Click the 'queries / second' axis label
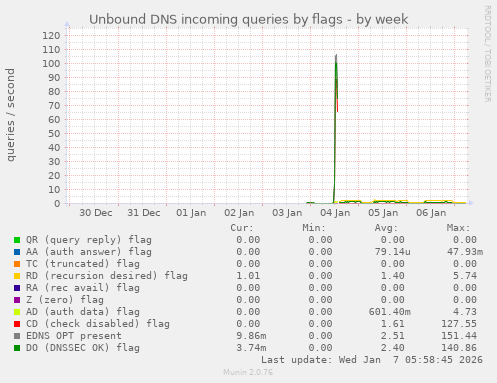This screenshot has width=497, height=383. [11, 115]
